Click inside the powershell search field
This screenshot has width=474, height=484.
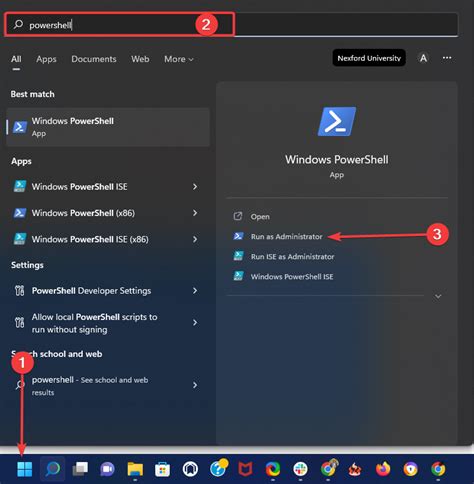tap(231, 25)
